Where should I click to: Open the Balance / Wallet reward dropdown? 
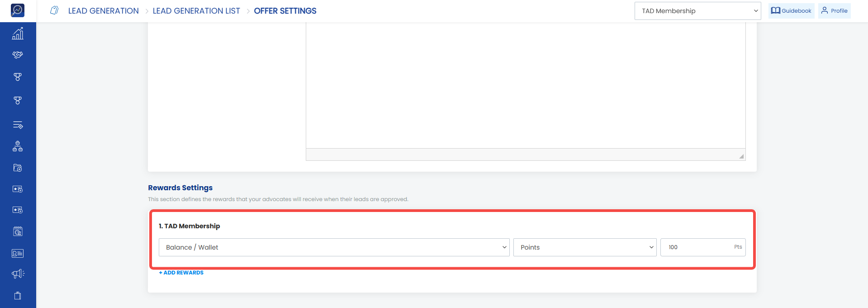334,247
